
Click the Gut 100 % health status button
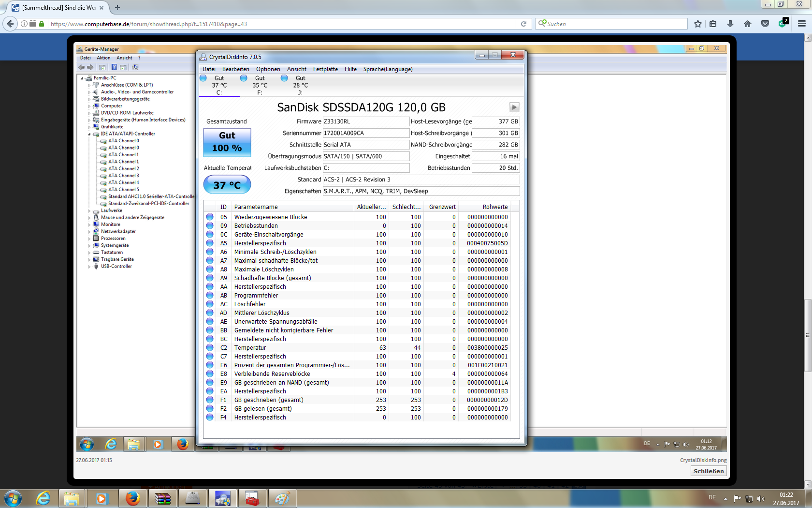(x=227, y=142)
